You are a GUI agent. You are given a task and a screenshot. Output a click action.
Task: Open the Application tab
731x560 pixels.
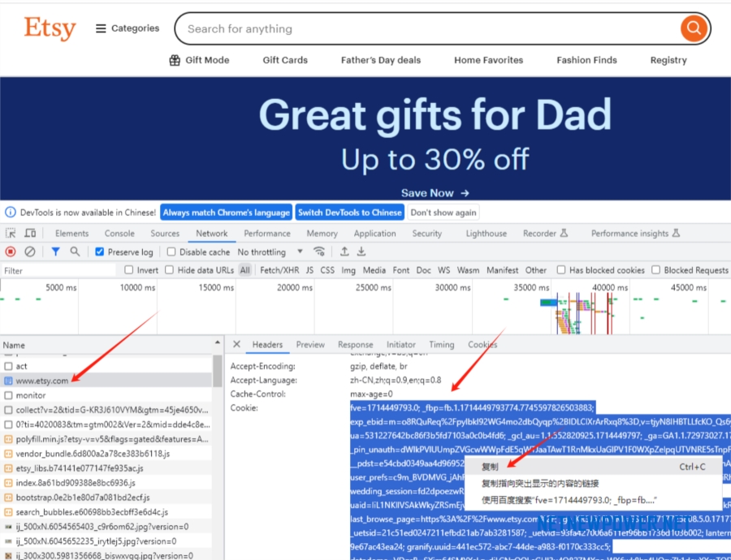tap(374, 234)
